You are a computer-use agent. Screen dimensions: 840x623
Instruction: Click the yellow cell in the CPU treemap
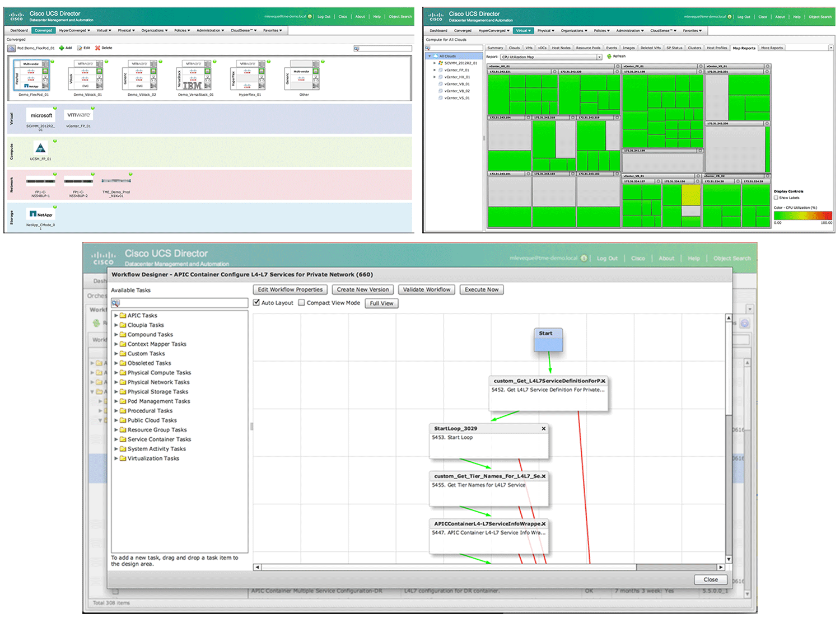click(x=691, y=195)
